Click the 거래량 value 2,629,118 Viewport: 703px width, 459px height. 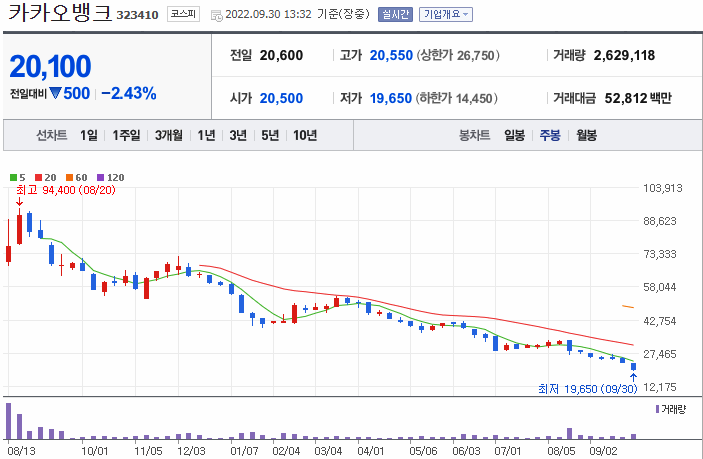pos(624,55)
